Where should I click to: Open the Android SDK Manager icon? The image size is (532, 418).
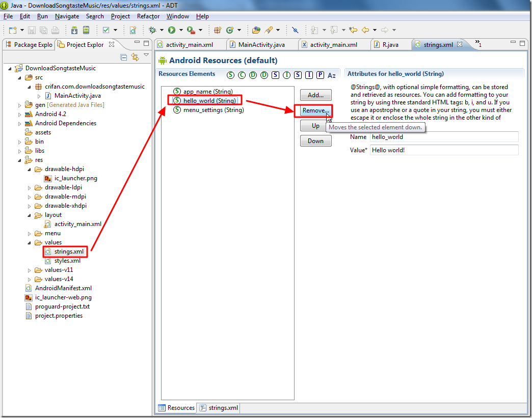tap(74, 30)
